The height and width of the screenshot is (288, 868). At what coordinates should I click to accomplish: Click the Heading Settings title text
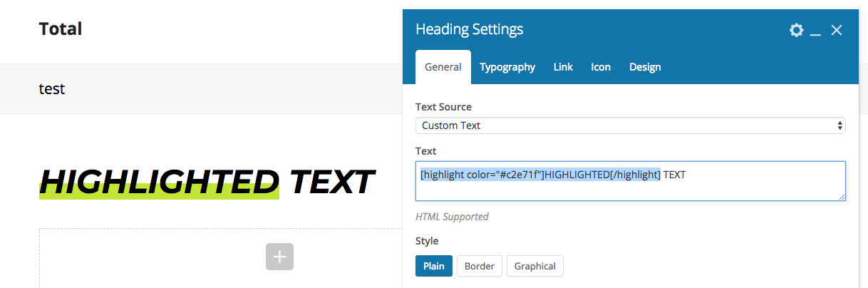(x=470, y=29)
